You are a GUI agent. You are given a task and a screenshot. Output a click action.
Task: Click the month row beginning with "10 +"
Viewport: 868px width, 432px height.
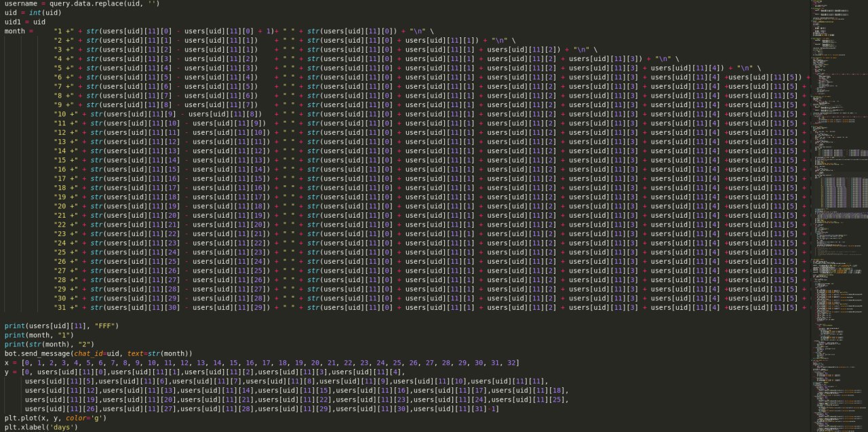pos(431,114)
